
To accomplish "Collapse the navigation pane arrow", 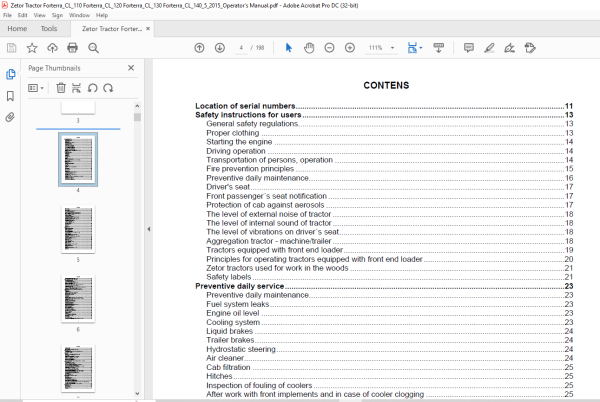I will [x=149, y=229].
